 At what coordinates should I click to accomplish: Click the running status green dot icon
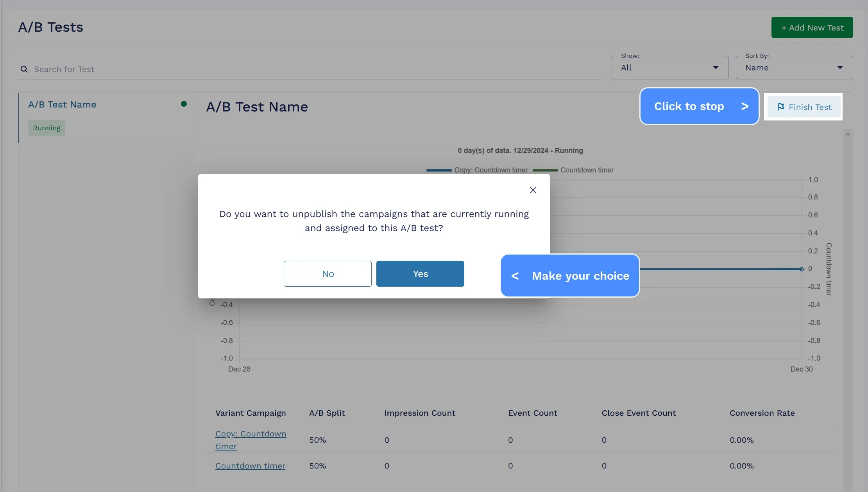pyautogui.click(x=184, y=104)
